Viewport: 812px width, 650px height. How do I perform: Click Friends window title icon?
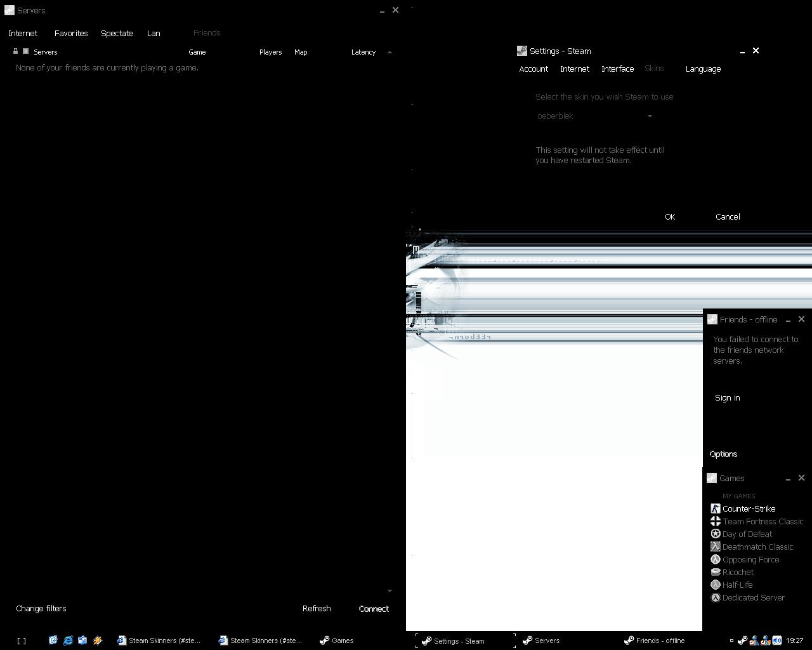[x=712, y=319]
